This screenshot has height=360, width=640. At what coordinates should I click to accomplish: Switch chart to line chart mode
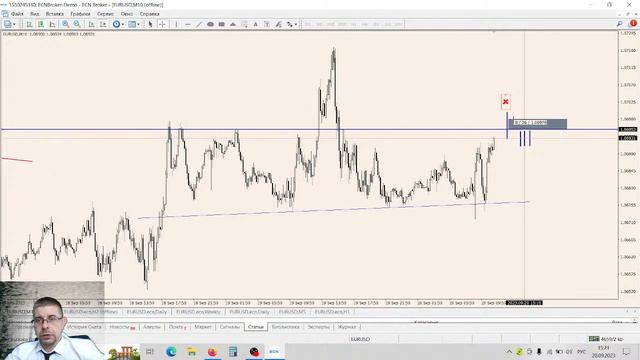coord(52,24)
